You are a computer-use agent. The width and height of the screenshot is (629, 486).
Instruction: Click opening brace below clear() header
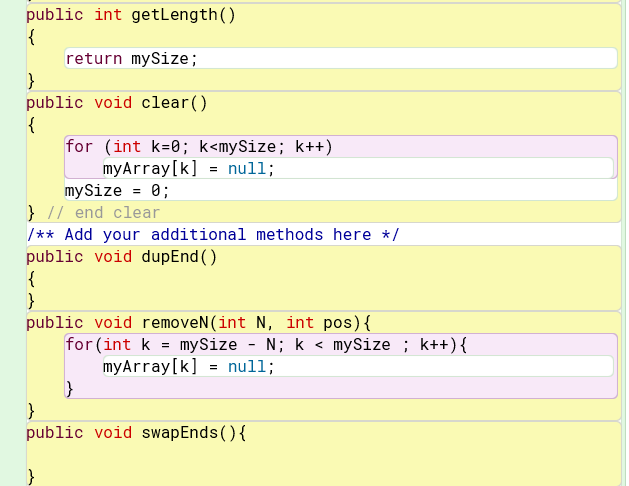(31, 125)
